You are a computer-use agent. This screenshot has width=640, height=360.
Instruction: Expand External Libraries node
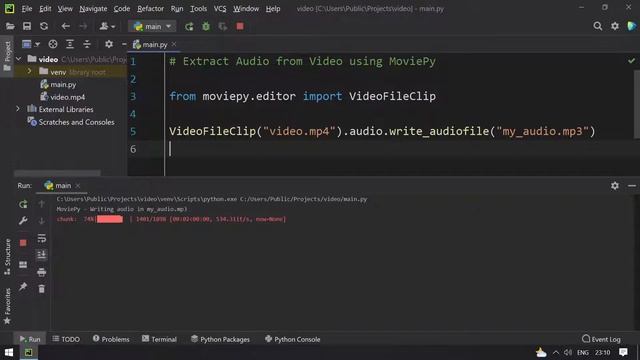18,109
